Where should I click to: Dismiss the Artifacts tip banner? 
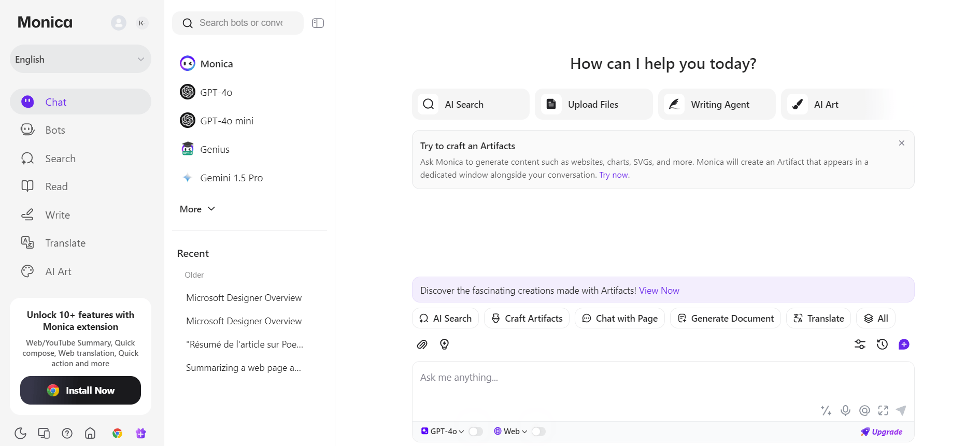[x=902, y=143]
